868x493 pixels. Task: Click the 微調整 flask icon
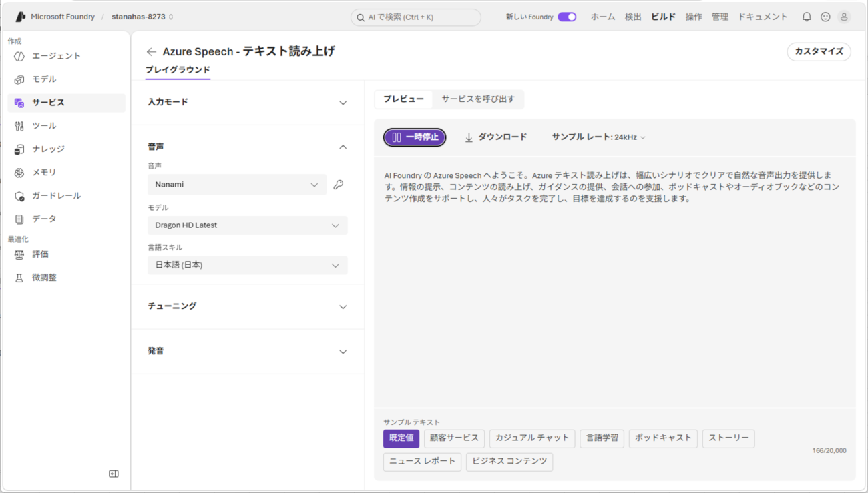click(19, 278)
